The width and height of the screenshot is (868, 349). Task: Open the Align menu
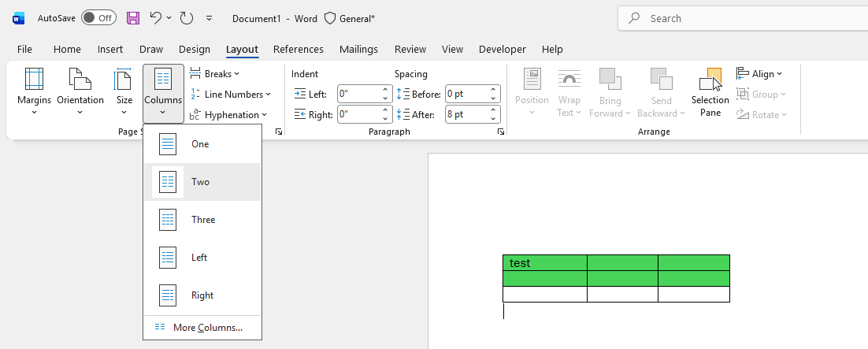point(759,74)
